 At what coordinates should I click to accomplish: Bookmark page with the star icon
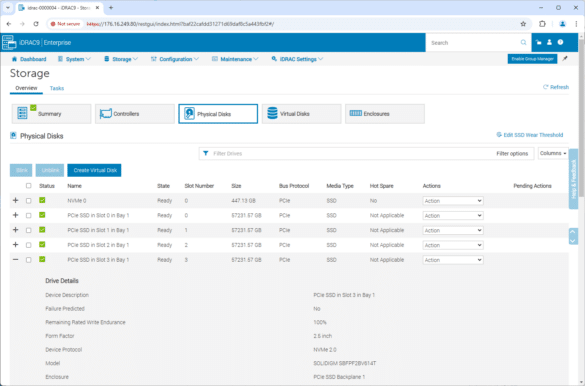[523, 24]
